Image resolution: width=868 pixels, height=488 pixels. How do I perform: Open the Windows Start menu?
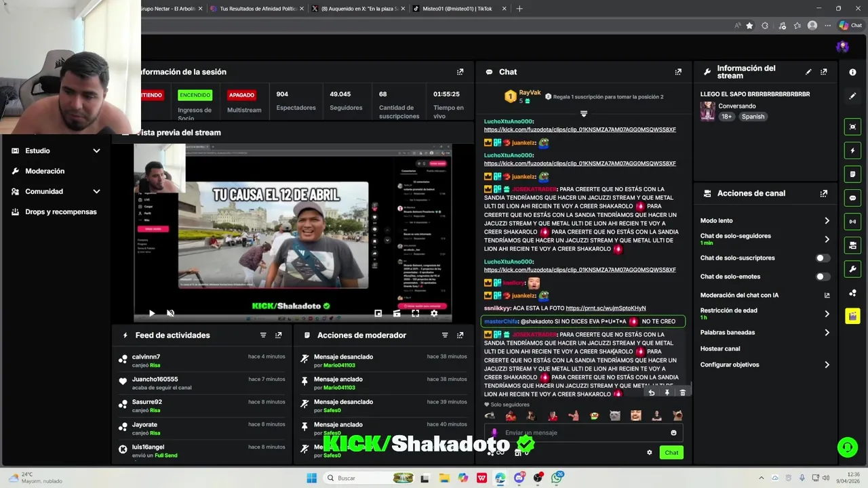pos(311,478)
